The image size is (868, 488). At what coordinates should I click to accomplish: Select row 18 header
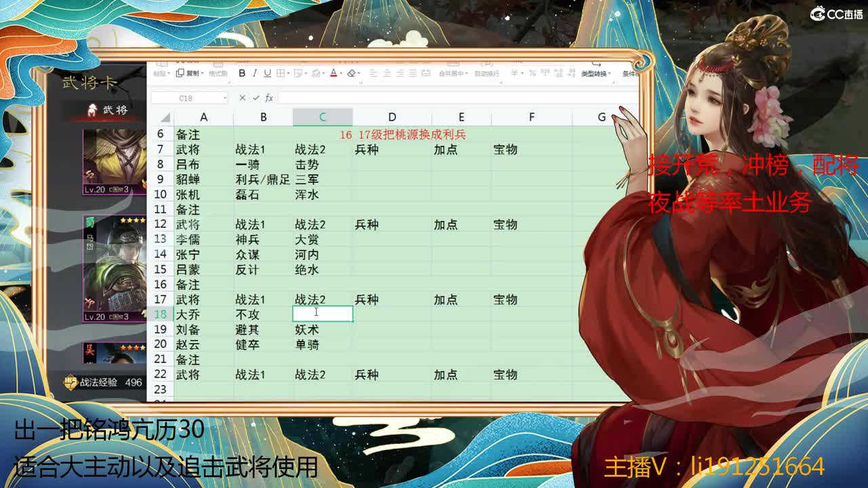[x=161, y=314]
